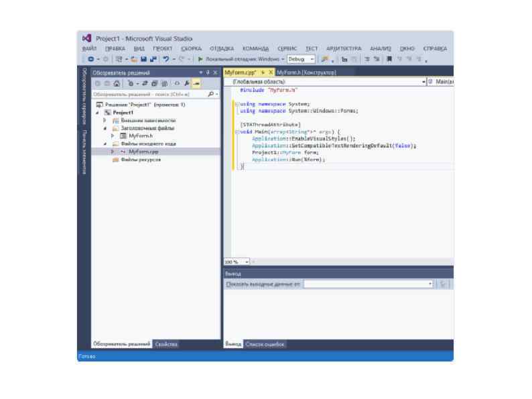Open Properties with the wrench icon

click(x=187, y=83)
